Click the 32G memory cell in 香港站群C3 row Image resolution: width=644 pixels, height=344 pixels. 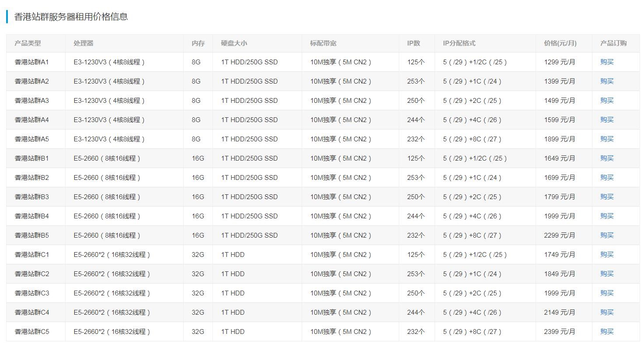click(x=198, y=293)
